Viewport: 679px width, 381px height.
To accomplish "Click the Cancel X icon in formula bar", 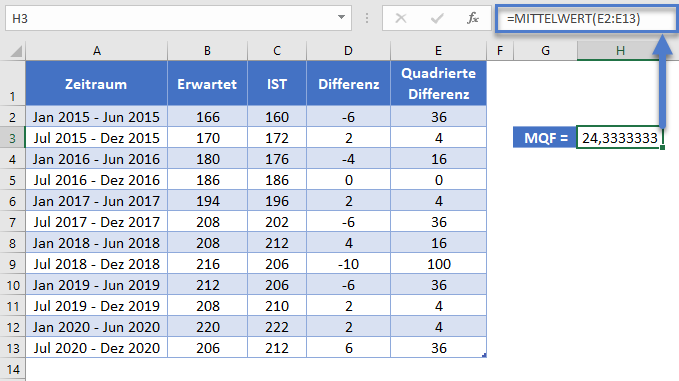I will coord(401,19).
